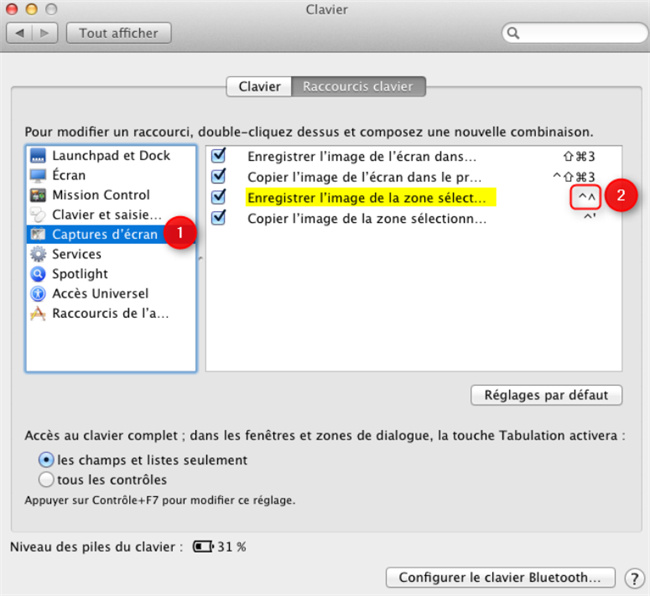Click the split divider handle between lists
Screen dimensions: 650x596
[x=201, y=258]
